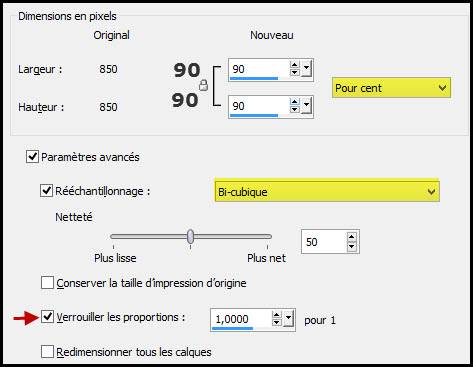
Task: Decrease Netteté value with down arrow
Action: click(351, 246)
